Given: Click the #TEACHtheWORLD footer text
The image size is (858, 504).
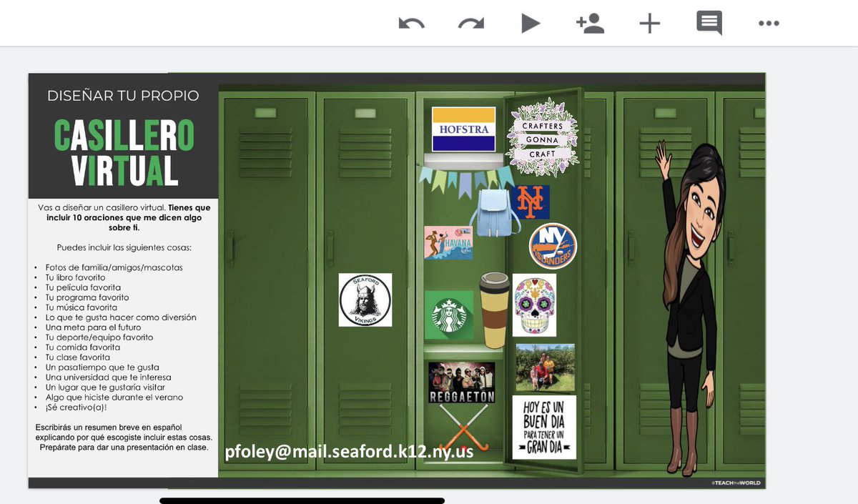Looking at the screenshot, I should click(x=736, y=483).
